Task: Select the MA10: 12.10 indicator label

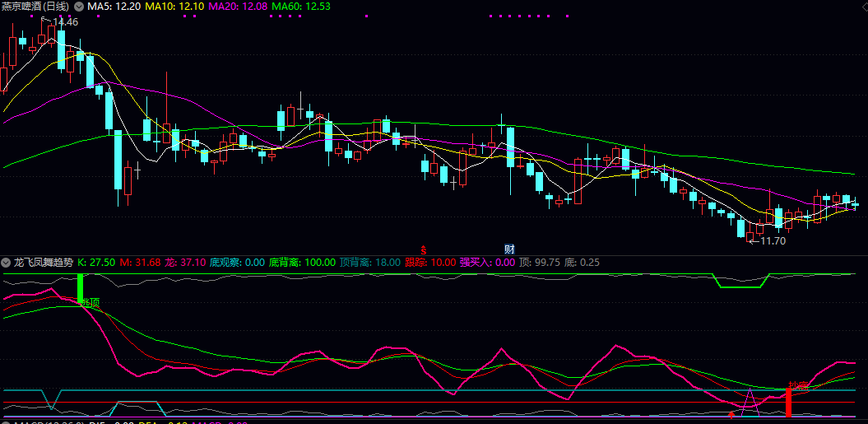Action: coord(174,7)
